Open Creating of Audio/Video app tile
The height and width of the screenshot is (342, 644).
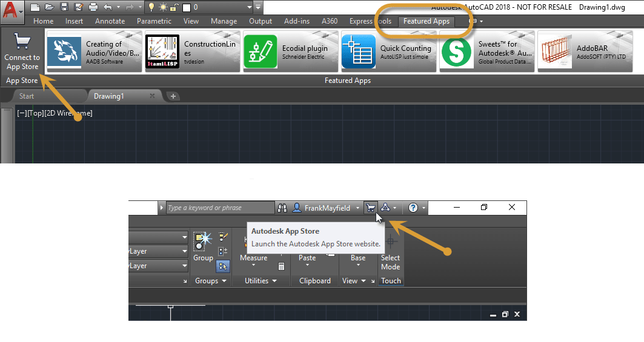pos(95,51)
